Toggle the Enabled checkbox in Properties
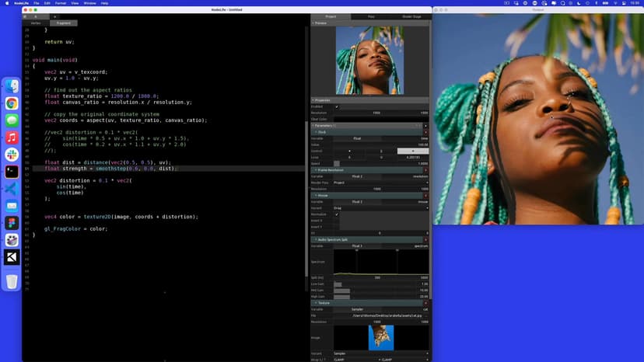Viewport: 644px width, 362px height. [337, 106]
